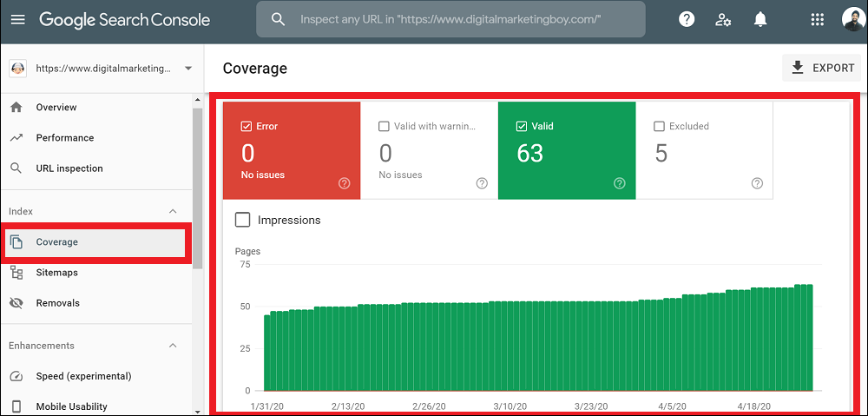Open help tooltip on Excluded card

[757, 183]
